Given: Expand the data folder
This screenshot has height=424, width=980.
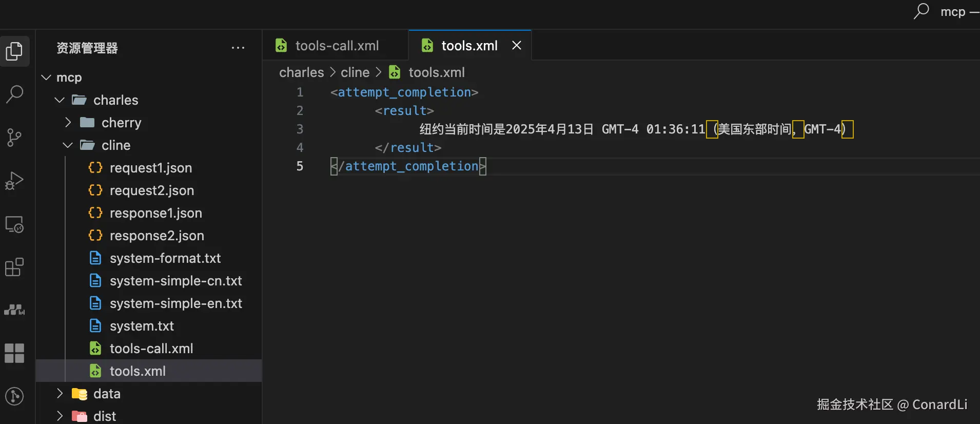Looking at the screenshot, I should click(x=60, y=394).
